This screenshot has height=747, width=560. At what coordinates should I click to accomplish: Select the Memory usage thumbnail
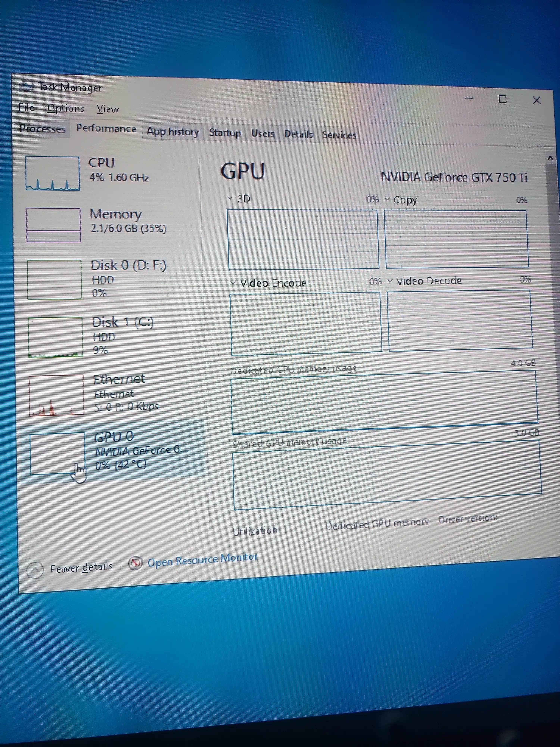[x=53, y=225]
